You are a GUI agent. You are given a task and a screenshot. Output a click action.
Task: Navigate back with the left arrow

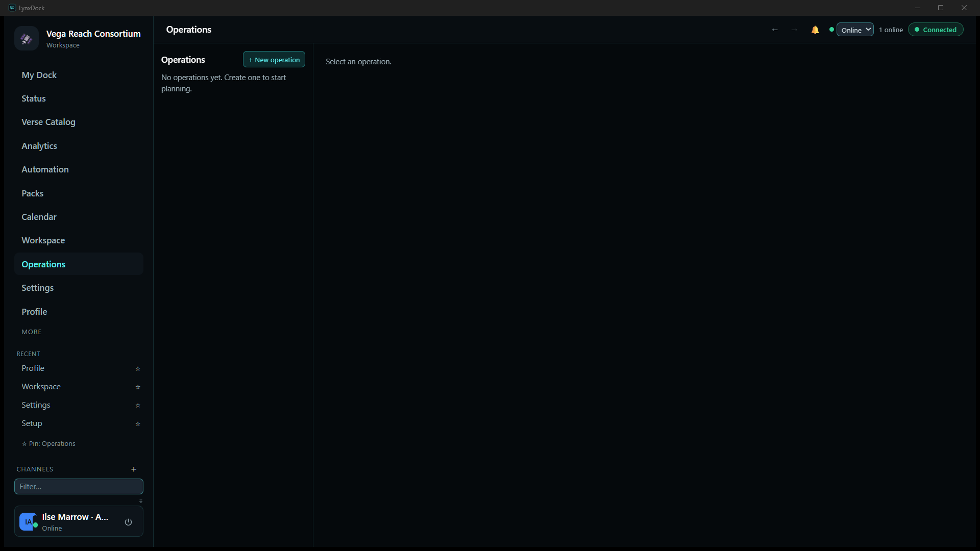click(x=775, y=30)
